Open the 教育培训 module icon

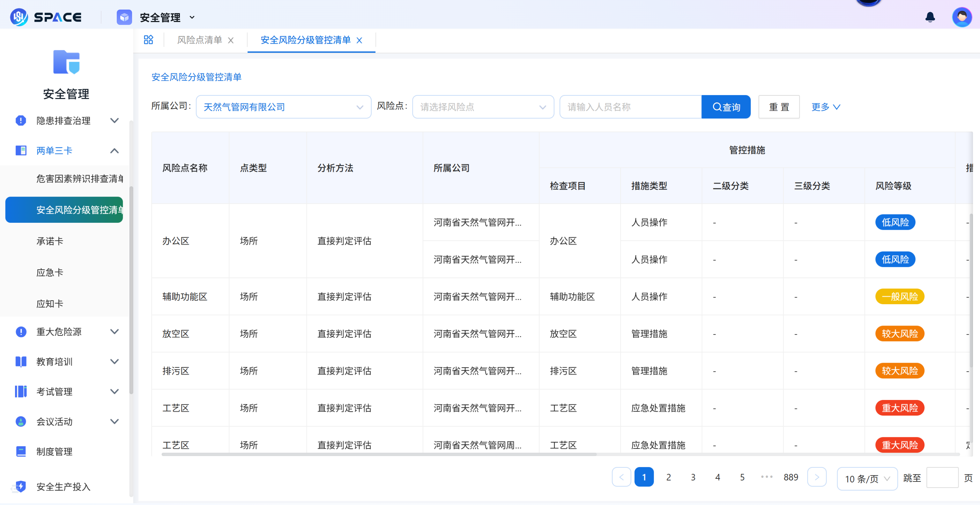[x=20, y=362]
